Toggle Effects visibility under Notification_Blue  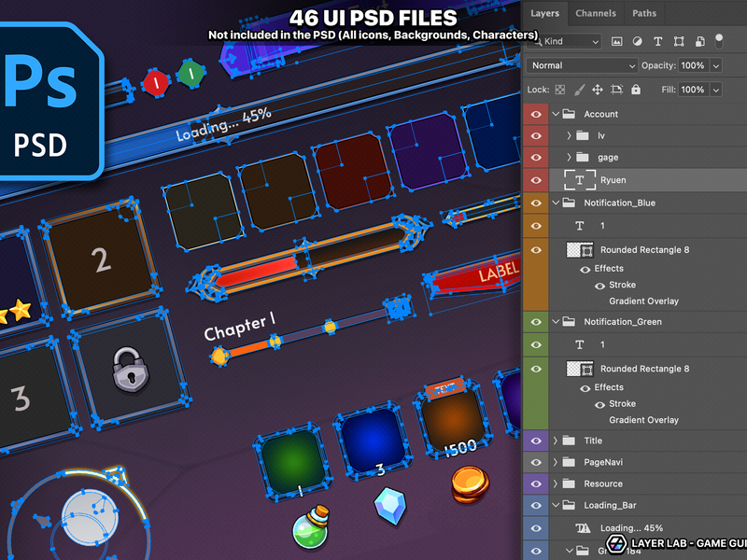click(585, 270)
